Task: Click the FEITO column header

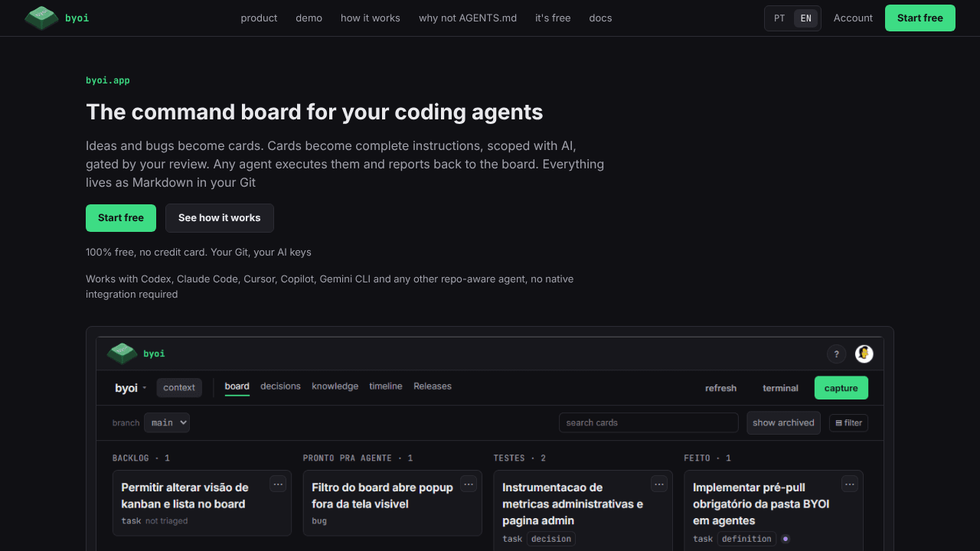Action: tap(707, 458)
